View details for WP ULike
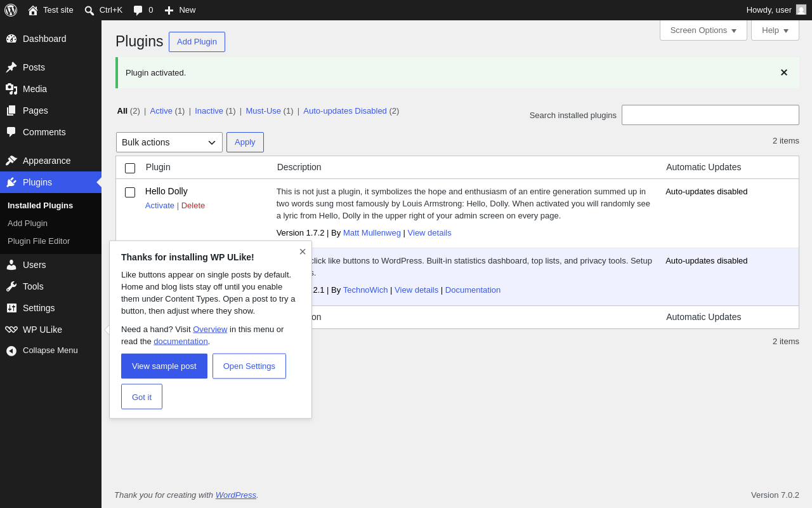 [x=416, y=290]
